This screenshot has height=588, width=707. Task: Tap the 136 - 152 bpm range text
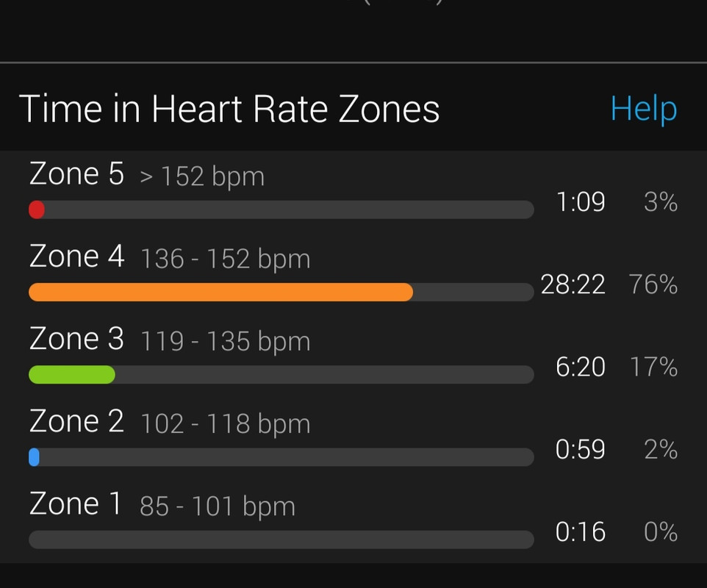(226, 259)
